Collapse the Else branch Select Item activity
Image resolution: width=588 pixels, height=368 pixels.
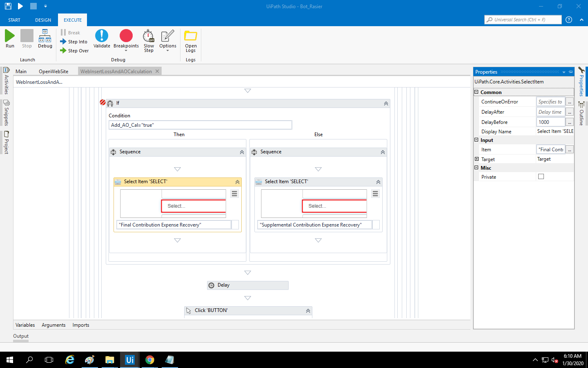pos(378,182)
